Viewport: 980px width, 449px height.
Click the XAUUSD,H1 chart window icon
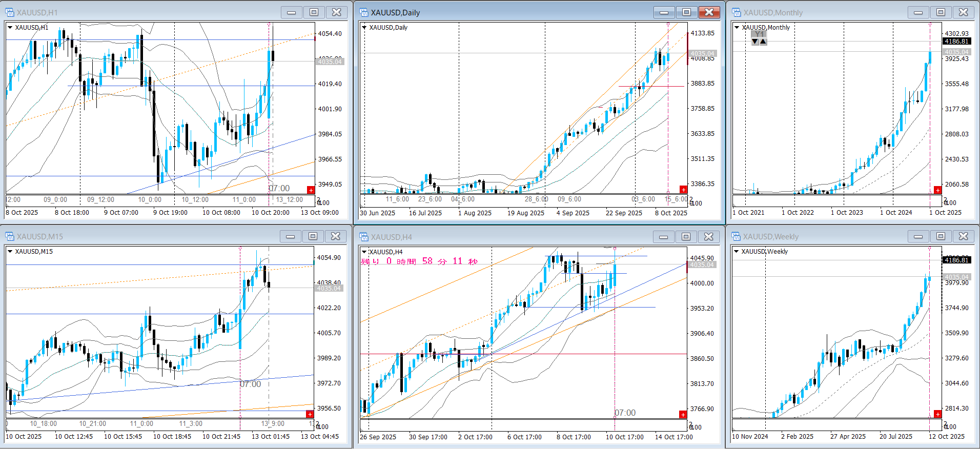10,12
